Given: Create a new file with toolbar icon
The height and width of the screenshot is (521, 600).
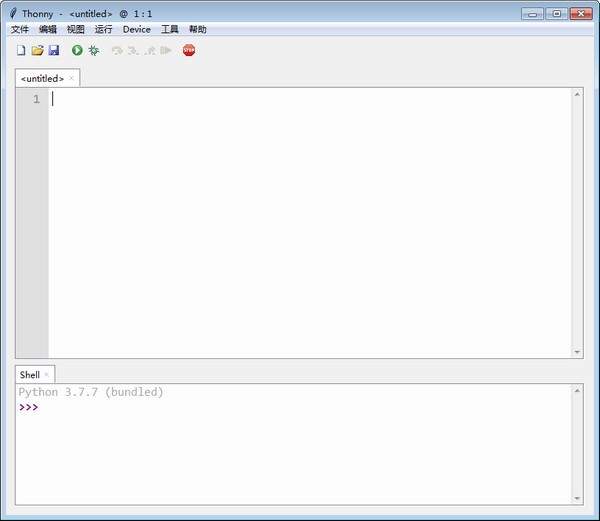Looking at the screenshot, I should [x=21, y=50].
